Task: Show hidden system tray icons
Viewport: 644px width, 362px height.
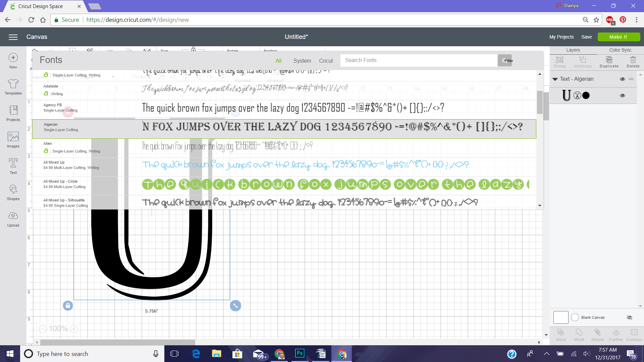Action: click(x=546, y=354)
